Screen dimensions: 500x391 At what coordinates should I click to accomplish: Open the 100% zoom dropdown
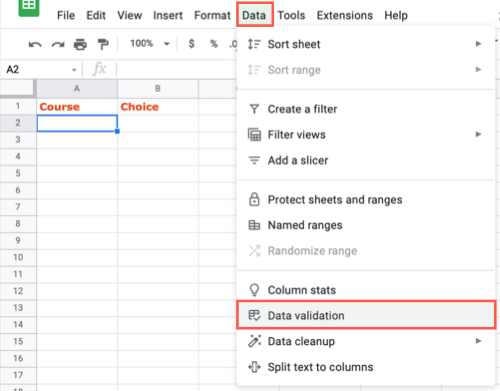tap(150, 44)
